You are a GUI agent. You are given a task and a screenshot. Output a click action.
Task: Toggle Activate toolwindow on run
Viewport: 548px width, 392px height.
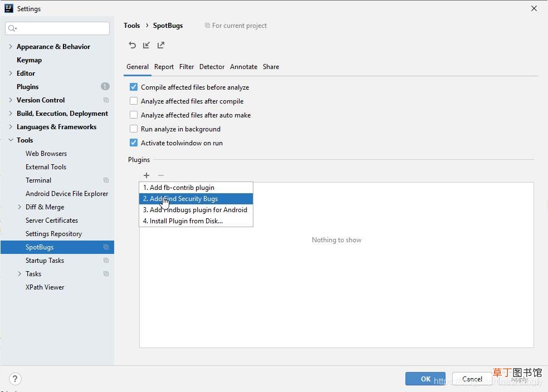(x=134, y=143)
